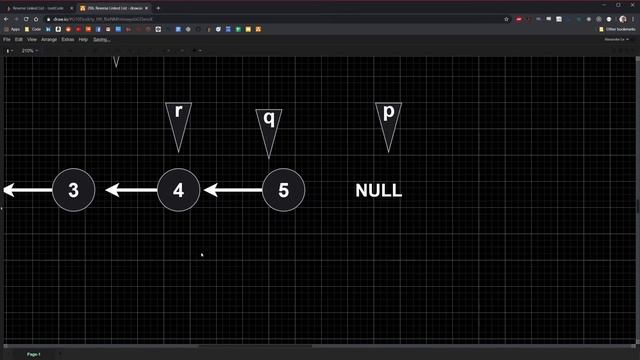Open the view options dropdown left of zoom
Viewport: 640px width, 360px height.
pyautogui.click(x=9, y=51)
